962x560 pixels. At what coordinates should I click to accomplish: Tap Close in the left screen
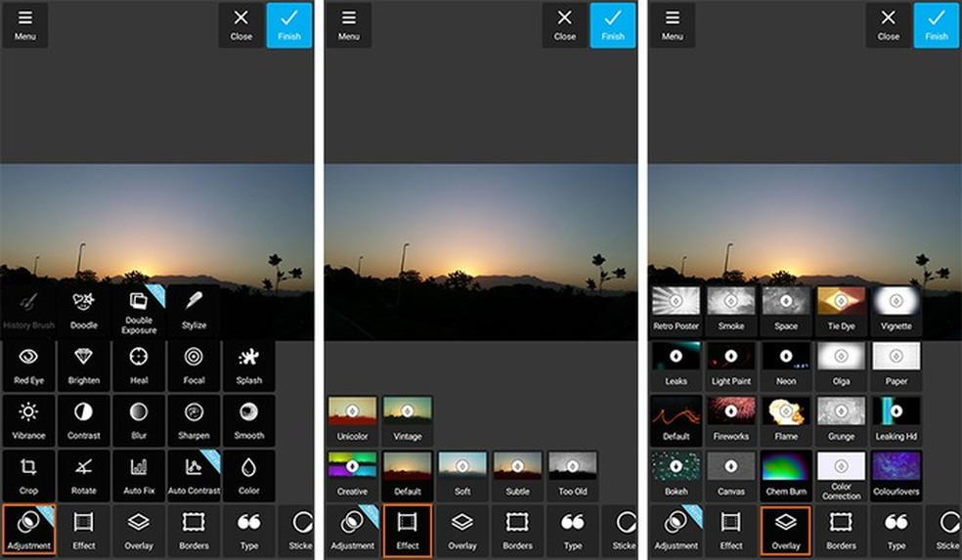(x=241, y=25)
